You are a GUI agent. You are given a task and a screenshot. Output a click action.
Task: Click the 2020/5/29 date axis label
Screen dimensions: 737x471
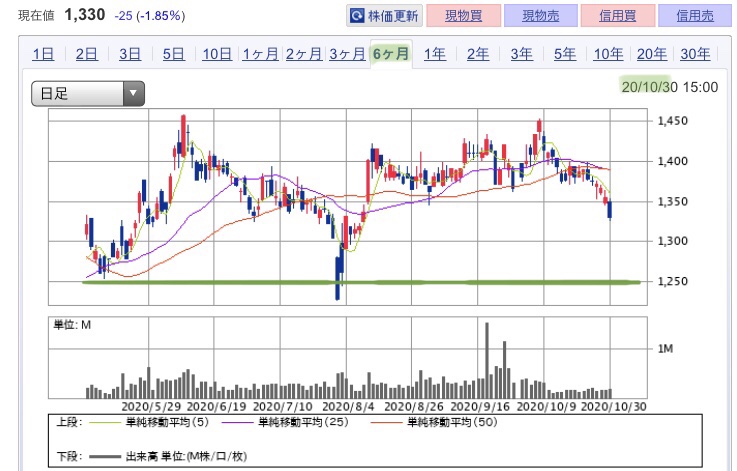[x=151, y=407]
